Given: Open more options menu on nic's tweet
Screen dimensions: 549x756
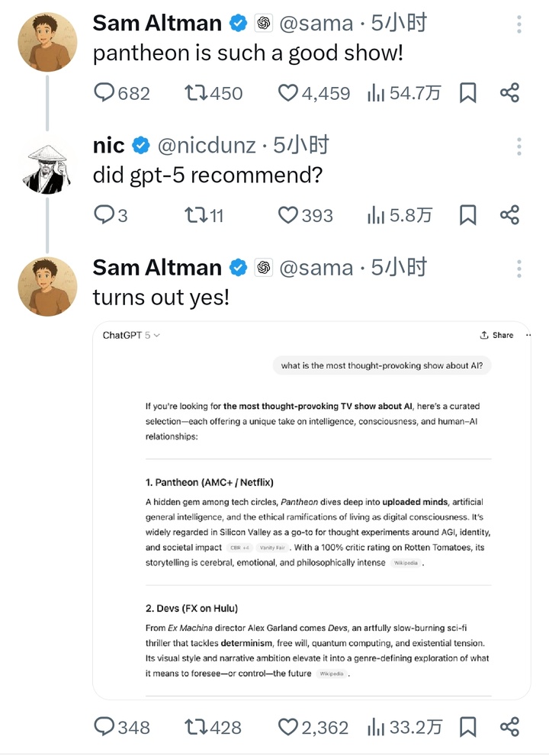Looking at the screenshot, I should click(x=519, y=146).
